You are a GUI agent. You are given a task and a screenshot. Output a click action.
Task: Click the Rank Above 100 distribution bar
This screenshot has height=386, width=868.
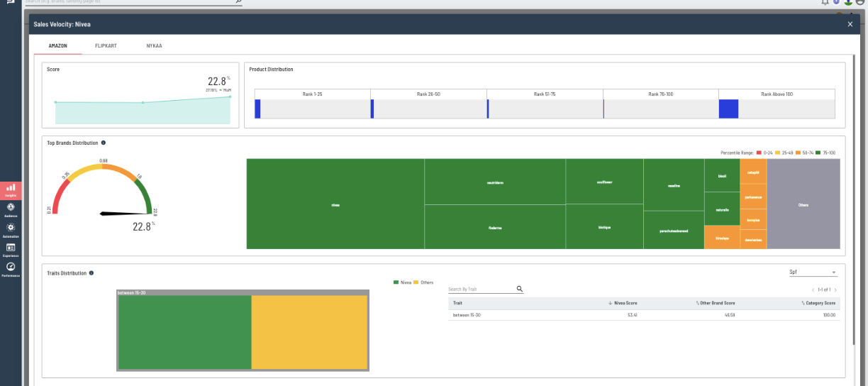coord(728,109)
